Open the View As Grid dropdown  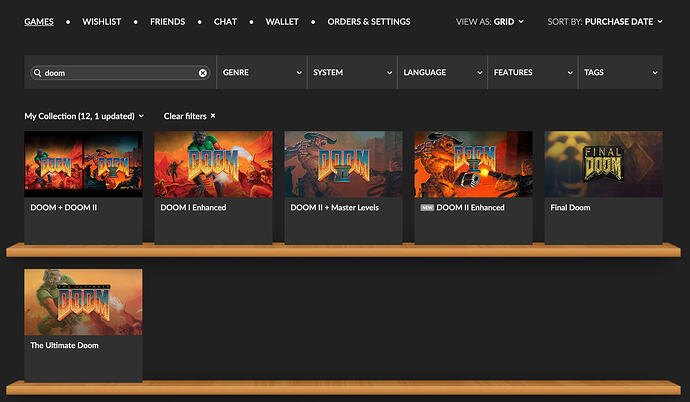pyautogui.click(x=490, y=22)
